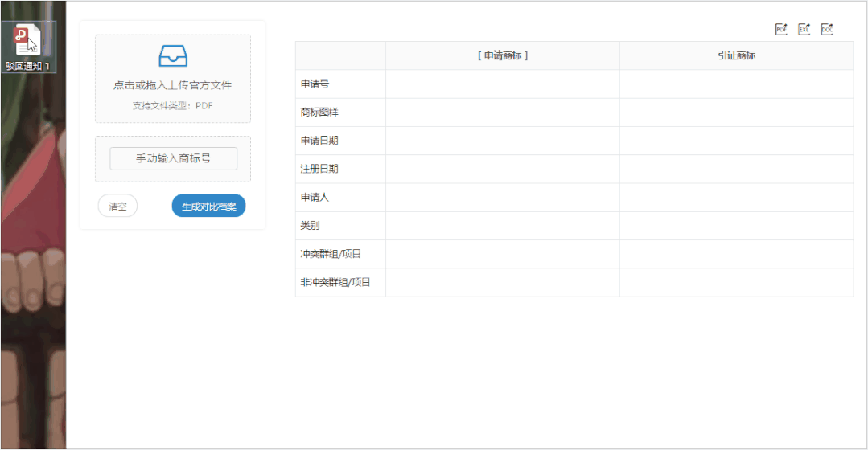Click the 引证商标 column header
868x450 pixels.
(736, 55)
